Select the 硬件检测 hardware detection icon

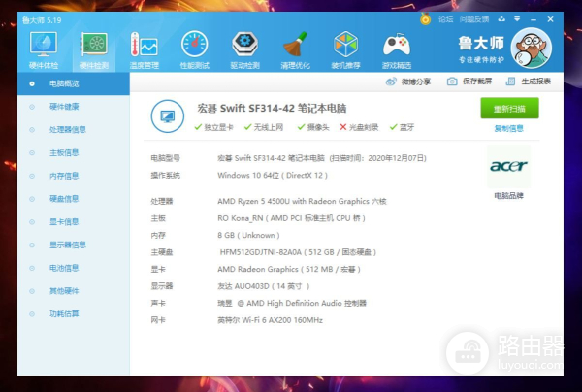95,46
